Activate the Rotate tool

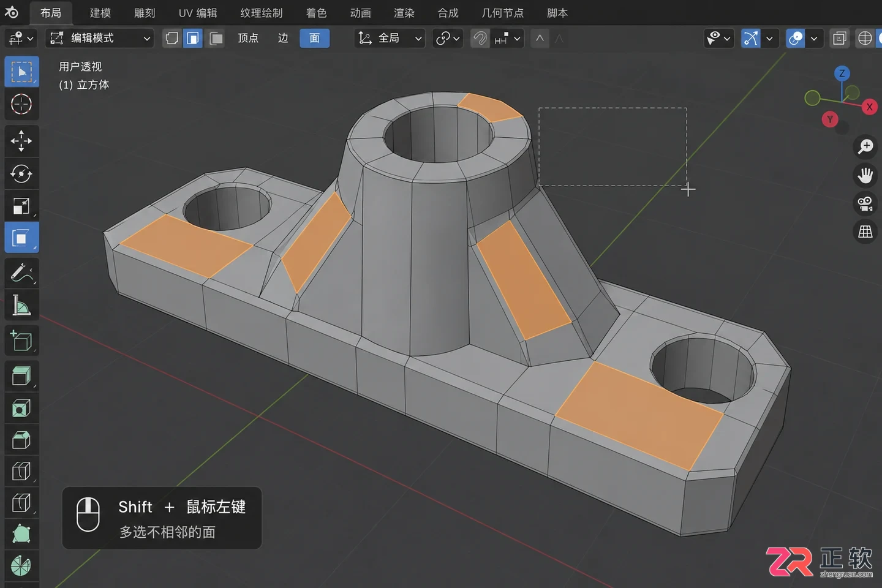21,174
